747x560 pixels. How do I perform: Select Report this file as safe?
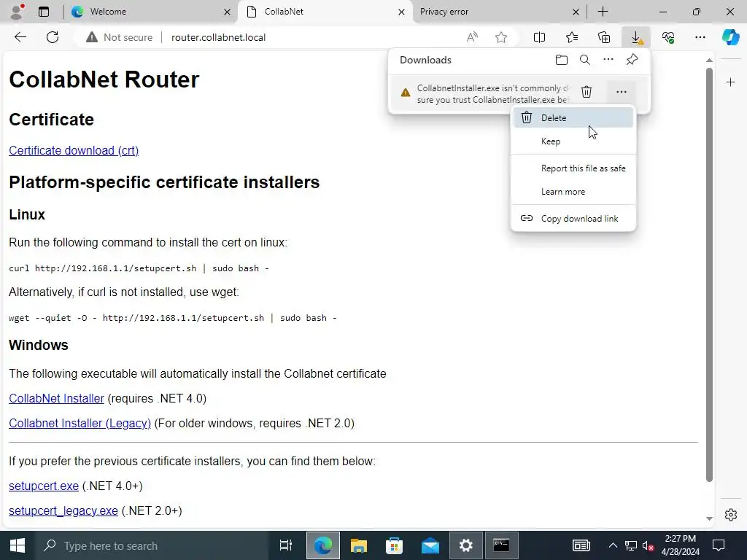pos(573,168)
